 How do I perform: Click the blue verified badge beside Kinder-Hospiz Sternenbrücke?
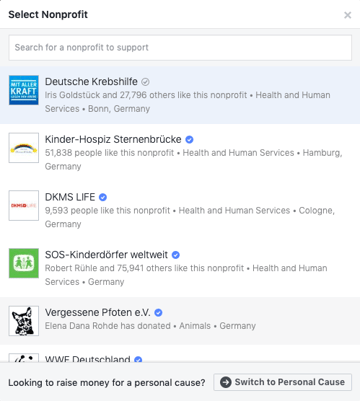[x=189, y=139]
